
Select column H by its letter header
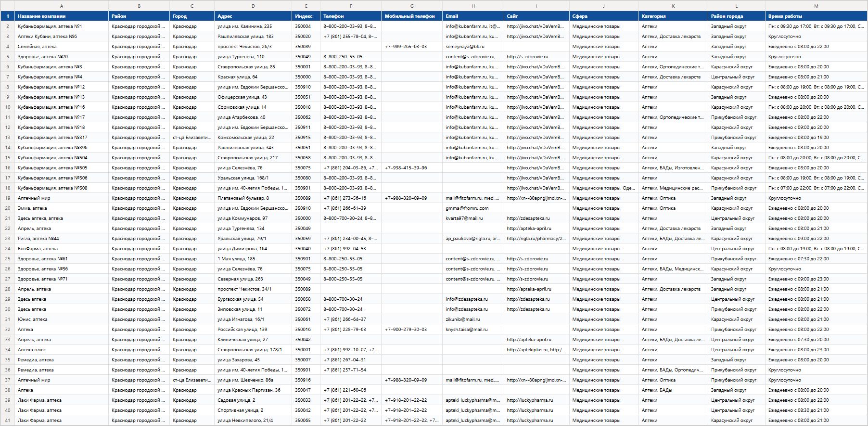click(x=473, y=6)
